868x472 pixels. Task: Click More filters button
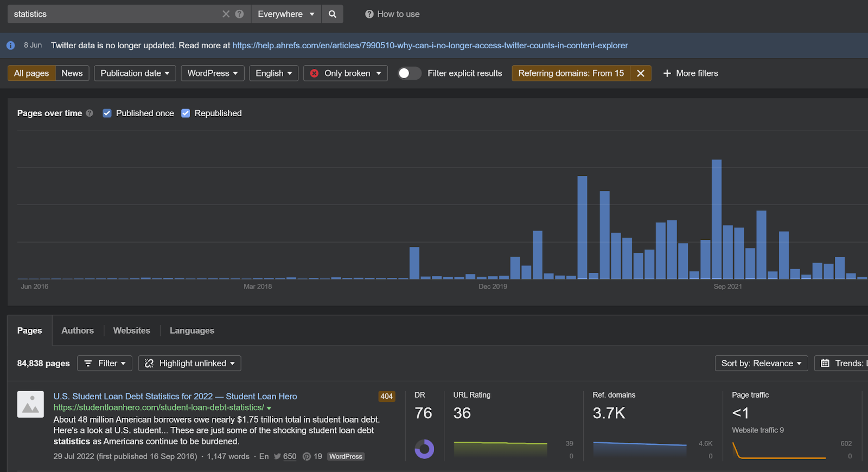(x=691, y=73)
